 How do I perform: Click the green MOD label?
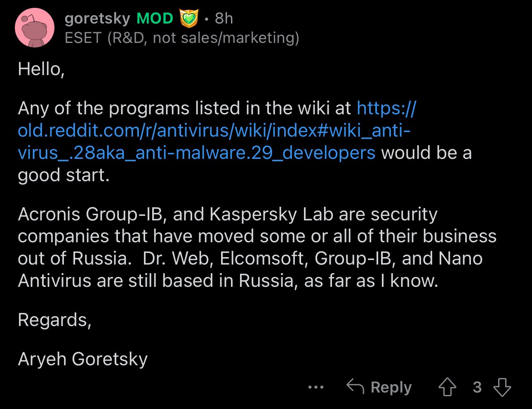[155, 19]
